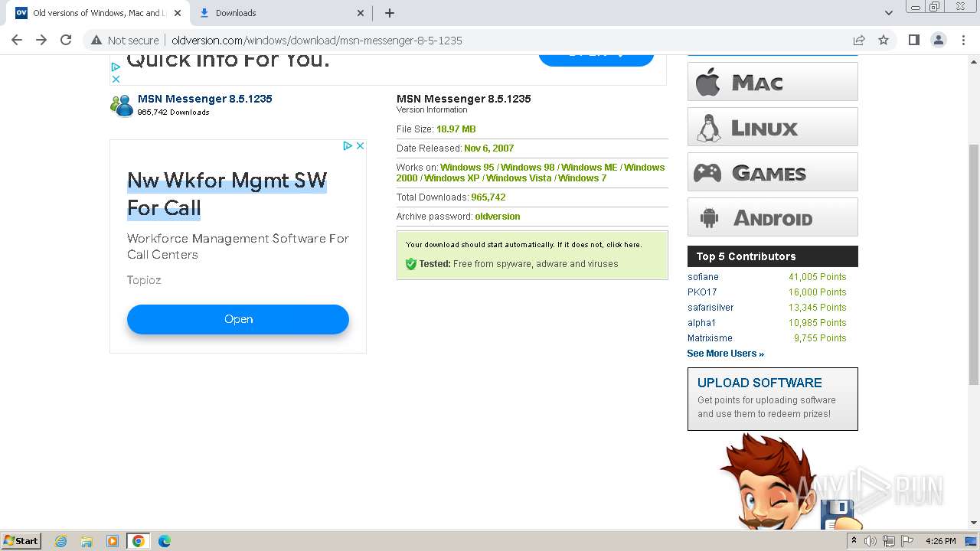
Task: Click the ad info triangle icon
Action: (x=347, y=145)
